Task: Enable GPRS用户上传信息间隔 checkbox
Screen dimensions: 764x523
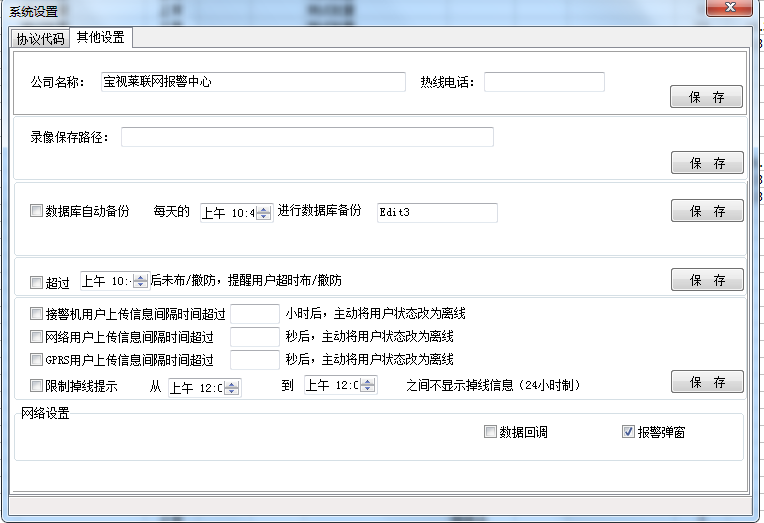Action: 37,360
